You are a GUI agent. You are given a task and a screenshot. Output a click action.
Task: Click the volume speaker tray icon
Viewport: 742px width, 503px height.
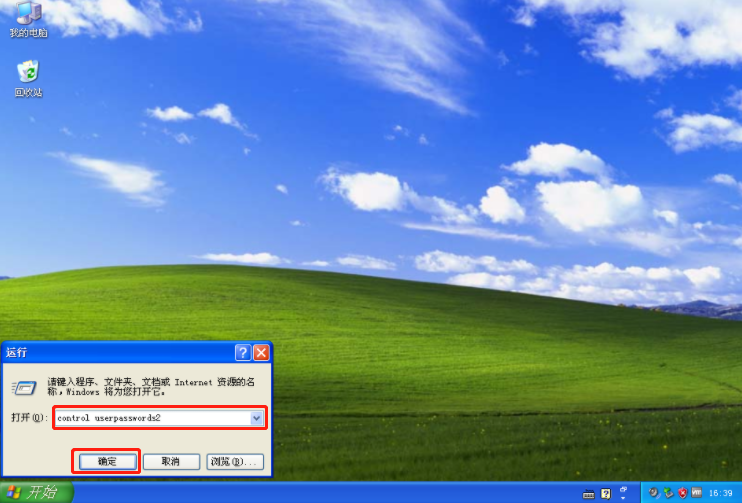(654, 493)
